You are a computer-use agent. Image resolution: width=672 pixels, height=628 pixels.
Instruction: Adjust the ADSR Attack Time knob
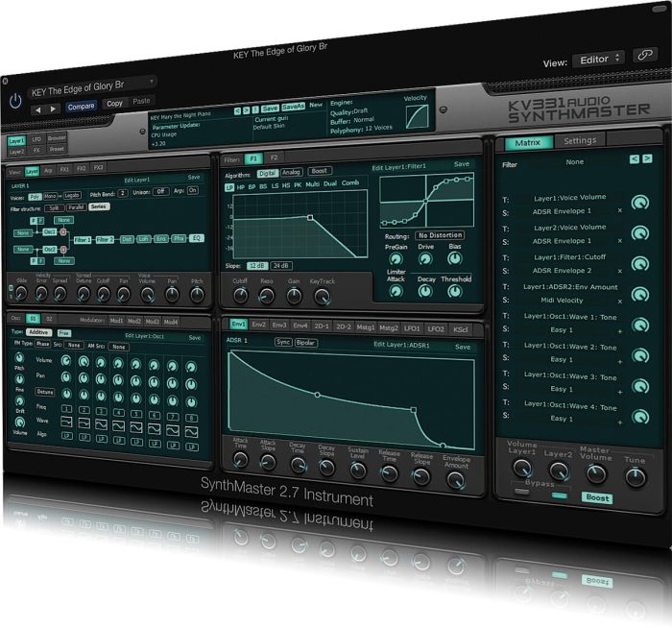240,460
